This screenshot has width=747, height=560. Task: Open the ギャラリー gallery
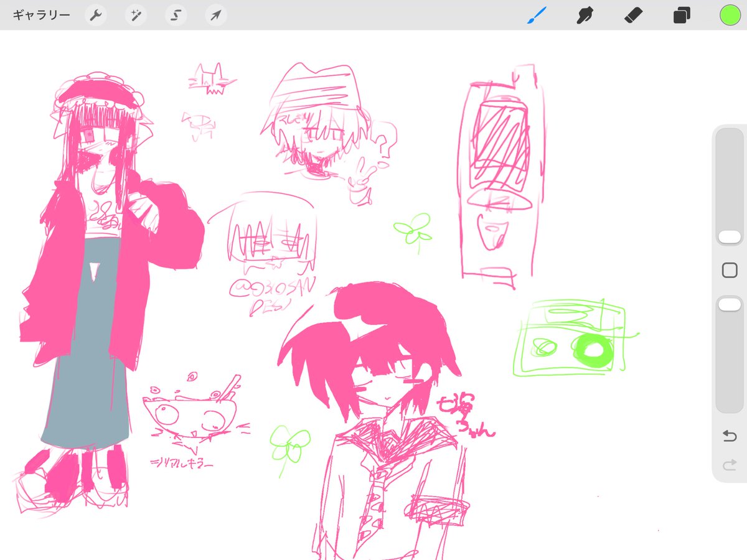(41, 16)
